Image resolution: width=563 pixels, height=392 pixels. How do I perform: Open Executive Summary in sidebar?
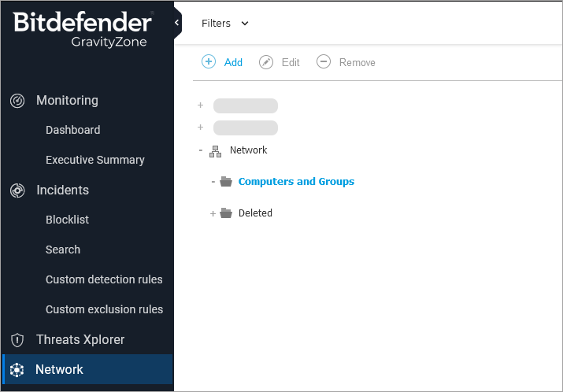[x=94, y=160]
